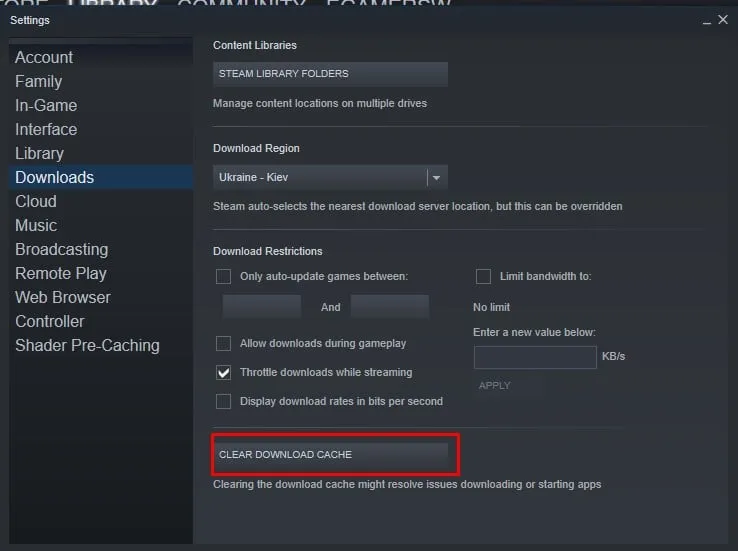This screenshot has height=551, width=738.
Task: Click the 'No limit' bandwidth text
Action: (491, 307)
